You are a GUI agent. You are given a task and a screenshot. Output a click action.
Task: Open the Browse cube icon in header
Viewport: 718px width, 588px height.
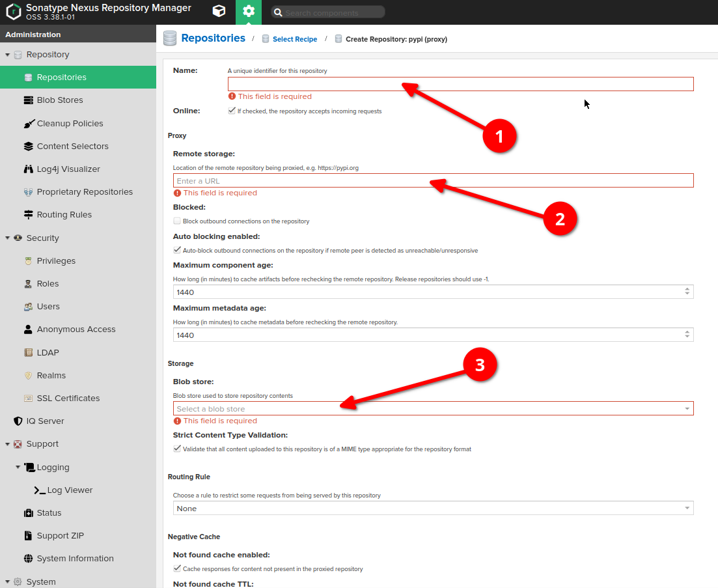[x=219, y=11]
